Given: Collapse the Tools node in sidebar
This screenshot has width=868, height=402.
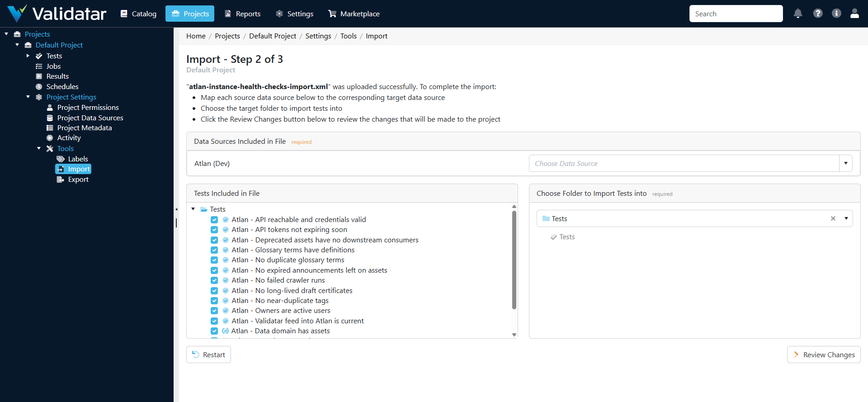Looking at the screenshot, I should [x=39, y=149].
